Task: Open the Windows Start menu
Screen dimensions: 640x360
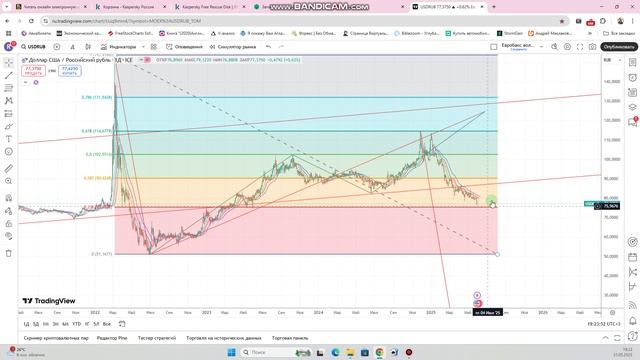Action: coord(231,352)
